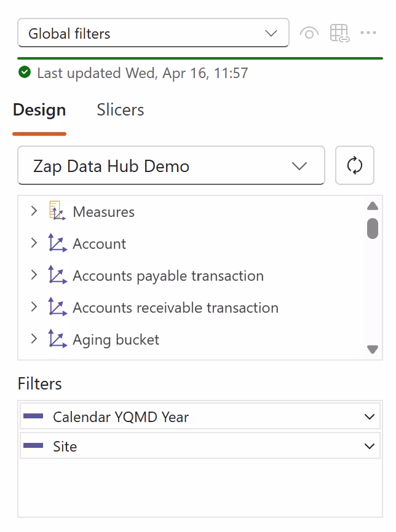The image size is (396, 532).
Task: Select the Design tab
Action: coord(39,110)
